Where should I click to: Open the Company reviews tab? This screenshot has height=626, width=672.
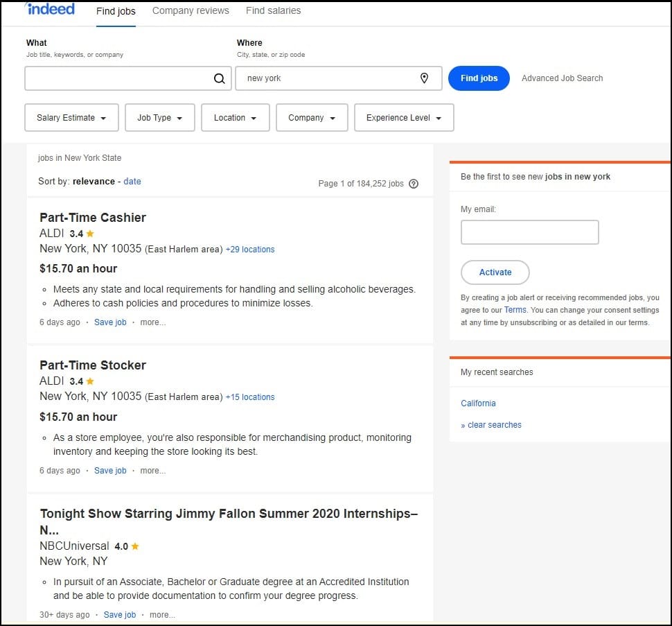point(191,10)
